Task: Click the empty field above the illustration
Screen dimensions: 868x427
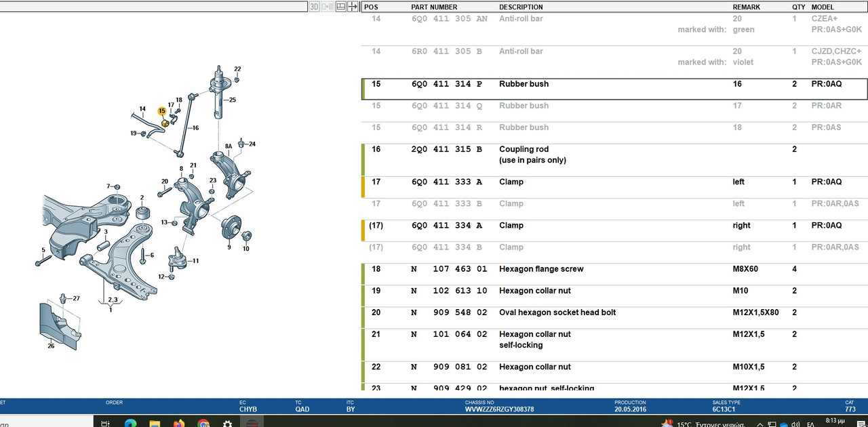Action: (x=153, y=7)
